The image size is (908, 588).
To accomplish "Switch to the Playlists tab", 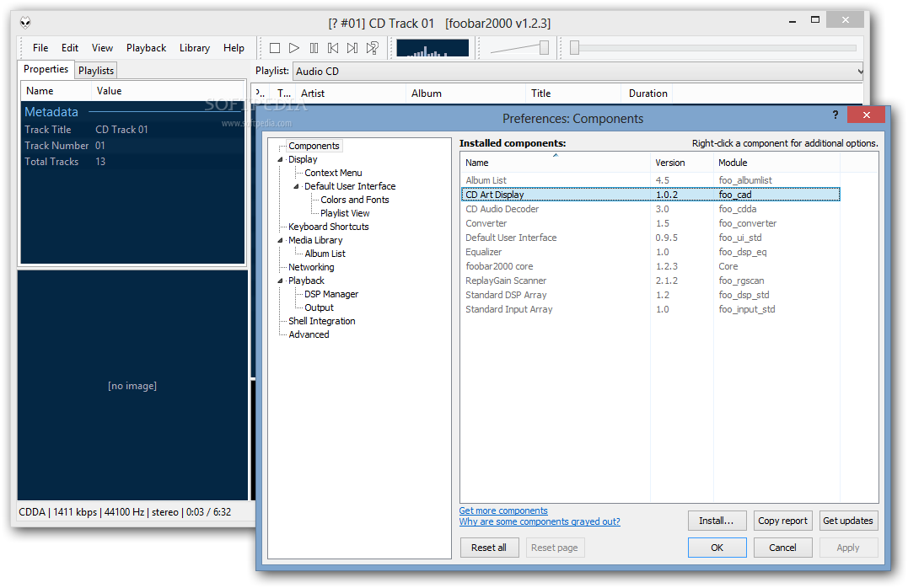I will [96, 71].
